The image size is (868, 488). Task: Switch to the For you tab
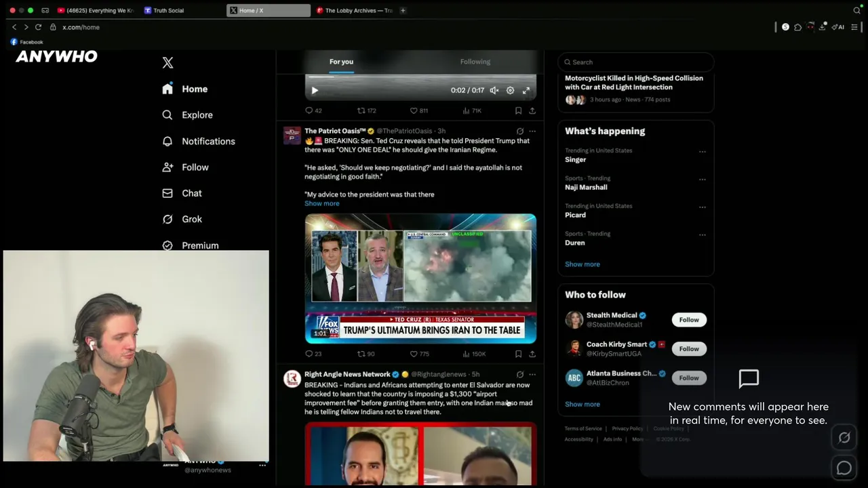[x=341, y=62]
